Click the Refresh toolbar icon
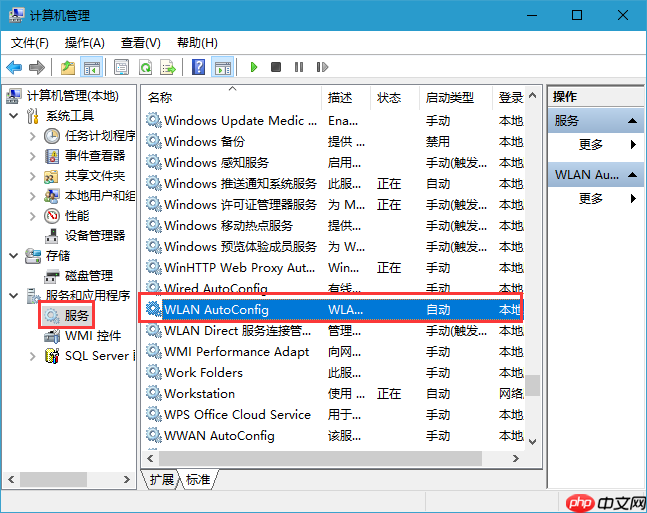647x513 pixels. click(145, 67)
